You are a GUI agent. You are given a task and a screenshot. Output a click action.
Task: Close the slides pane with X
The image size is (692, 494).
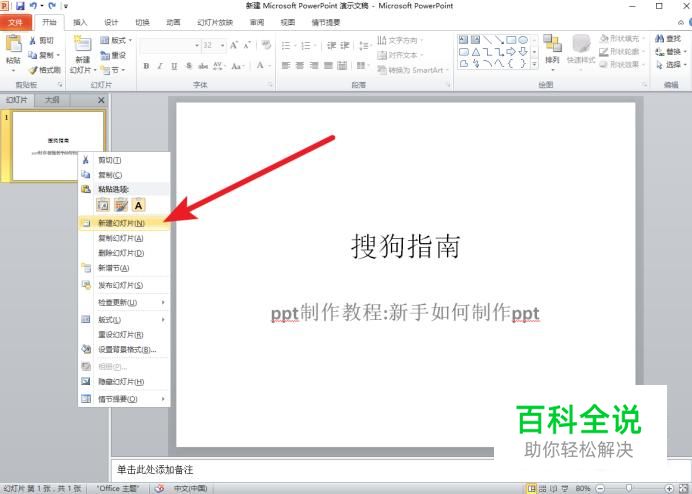coord(101,100)
